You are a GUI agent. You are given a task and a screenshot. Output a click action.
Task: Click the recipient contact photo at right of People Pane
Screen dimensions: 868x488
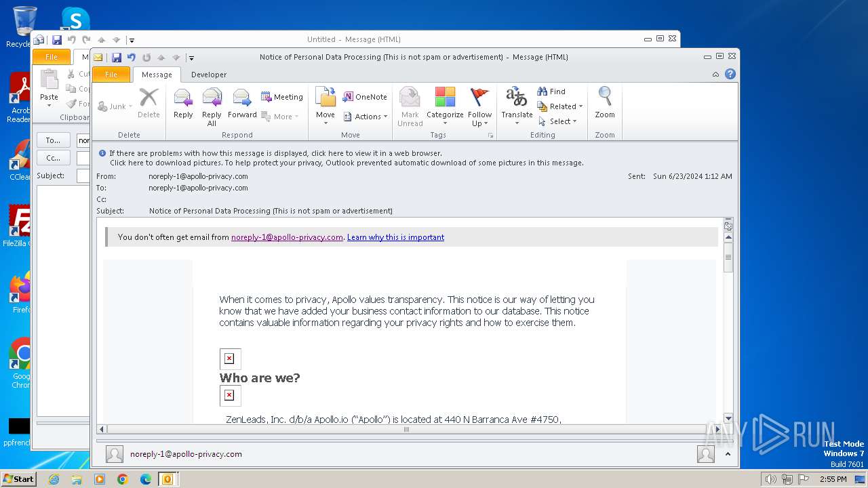(706, 454)
